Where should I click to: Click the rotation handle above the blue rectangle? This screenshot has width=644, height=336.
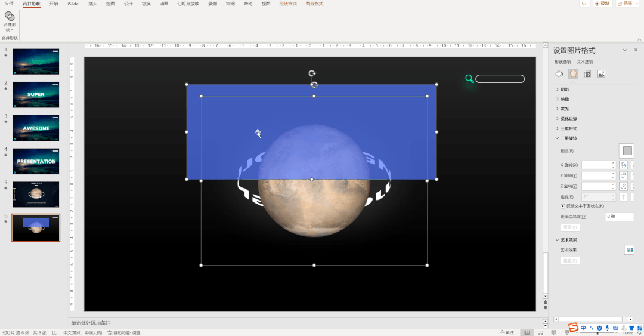(x=312, y=73)
